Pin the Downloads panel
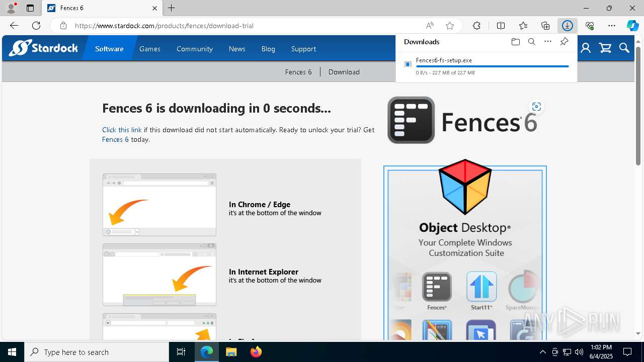The height and width of the screenshot is (362, 644). pyautogui.click(x=564, y=42)
